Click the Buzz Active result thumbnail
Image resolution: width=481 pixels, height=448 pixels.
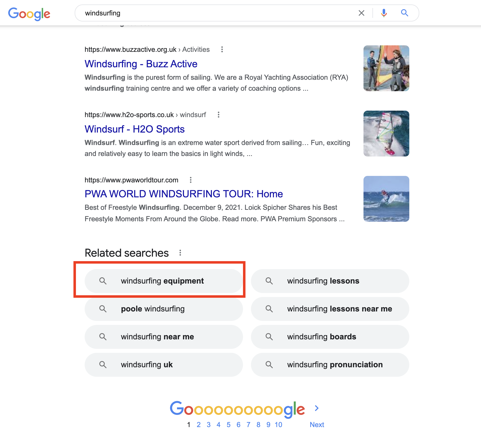click(386, 68)
